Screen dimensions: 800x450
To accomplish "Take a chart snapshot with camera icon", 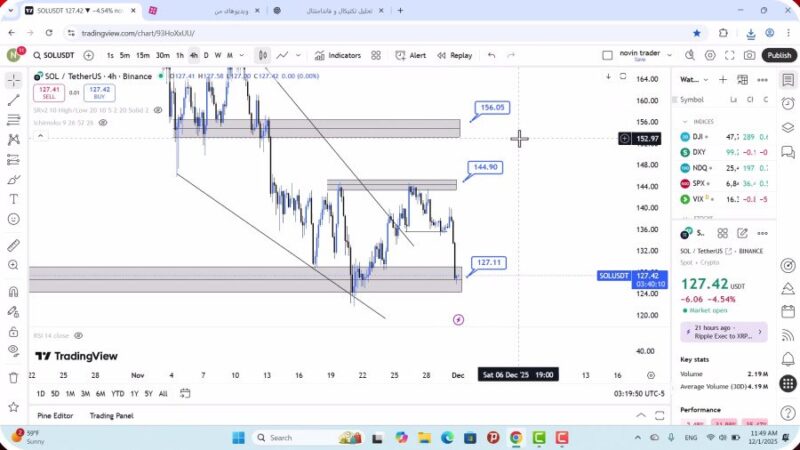I will 750,56.
